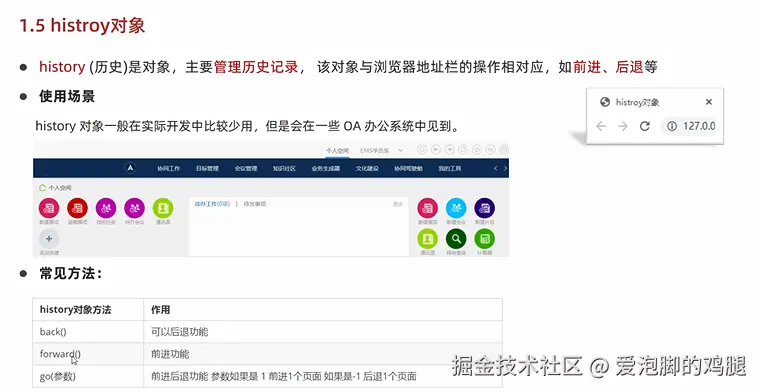
Task: Open the 业务生成器 menu item
Action: [x=326, y=169]
